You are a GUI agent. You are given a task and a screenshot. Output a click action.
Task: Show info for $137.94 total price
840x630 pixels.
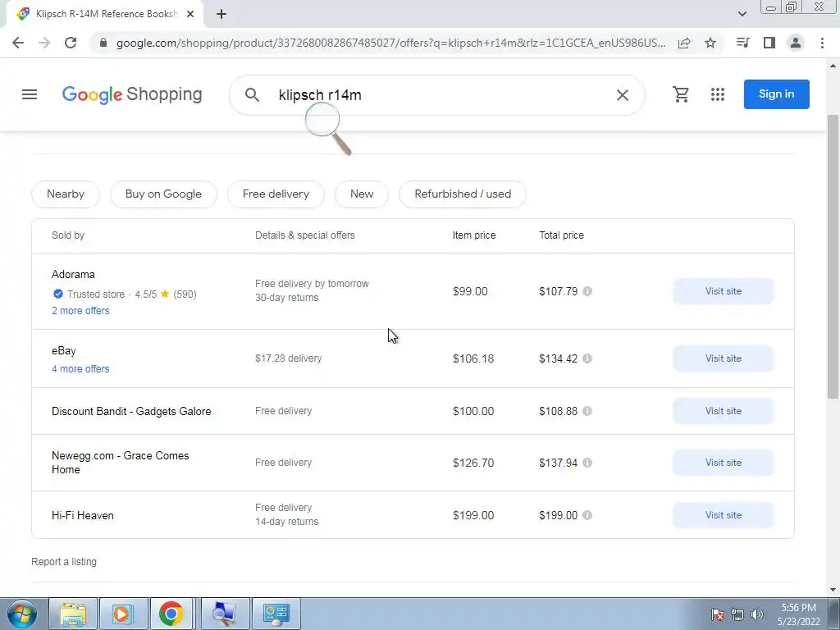tap(587, 463)
